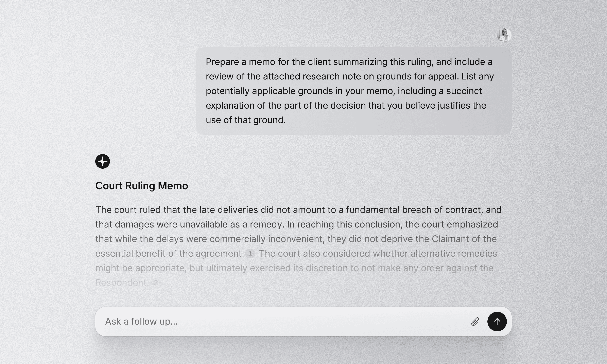Click "use of that ground." in prompt
This screenshot has width=607, height=364.
(246, 120)
